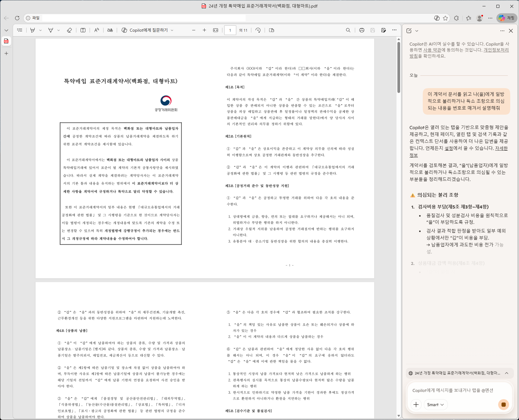Select the PDF tab in vertical tab strip
This screenshot has height=420, width=519.
(x=6, y=41)
